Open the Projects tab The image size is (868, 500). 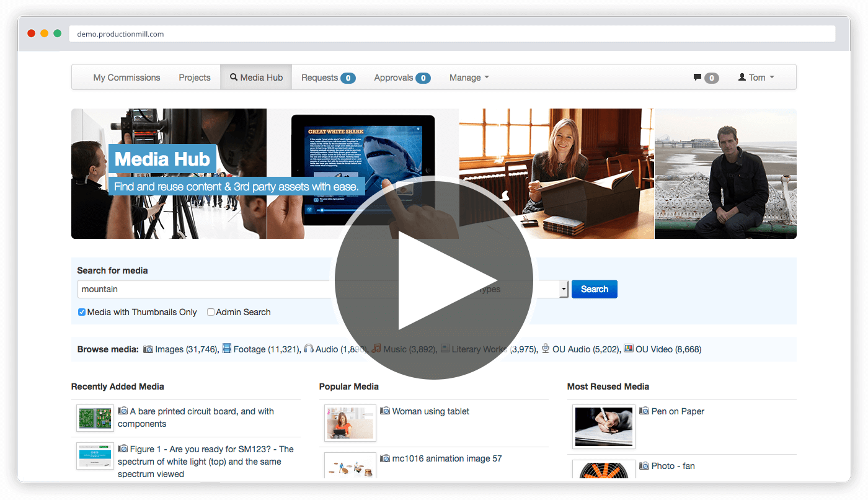195,78
